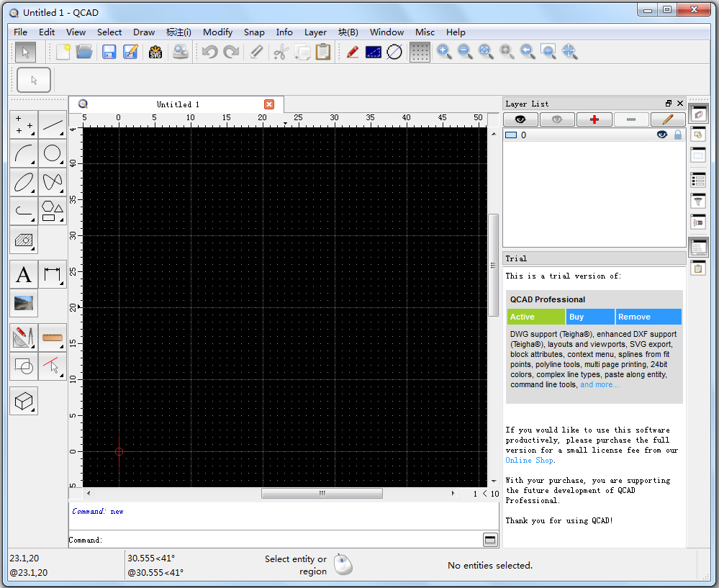
Task: Click the Print Preview icon
Action: 180,52
